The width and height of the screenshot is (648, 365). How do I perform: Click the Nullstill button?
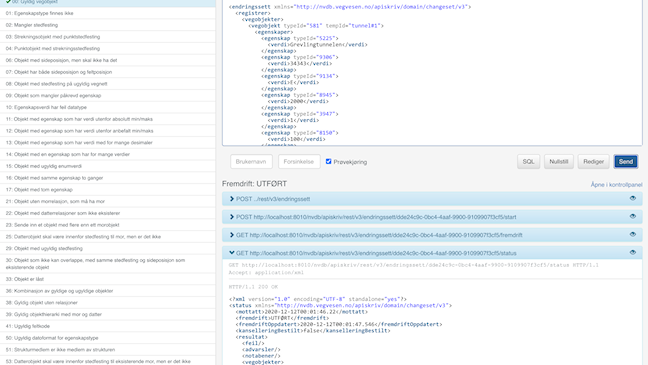click(x=559, y=162)
